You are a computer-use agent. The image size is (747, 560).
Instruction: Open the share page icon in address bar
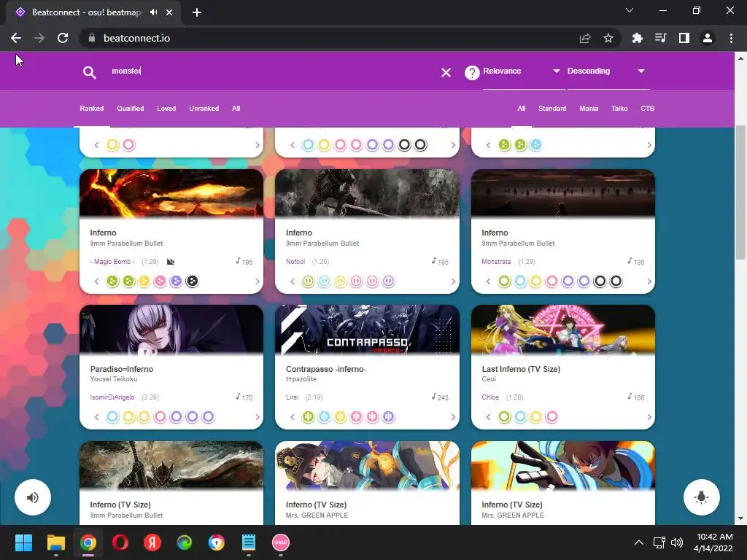pos(585,38)
